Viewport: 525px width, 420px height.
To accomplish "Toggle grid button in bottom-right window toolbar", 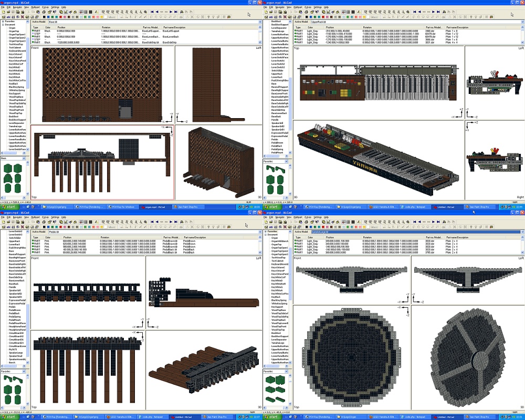I will tap(348, 222).
